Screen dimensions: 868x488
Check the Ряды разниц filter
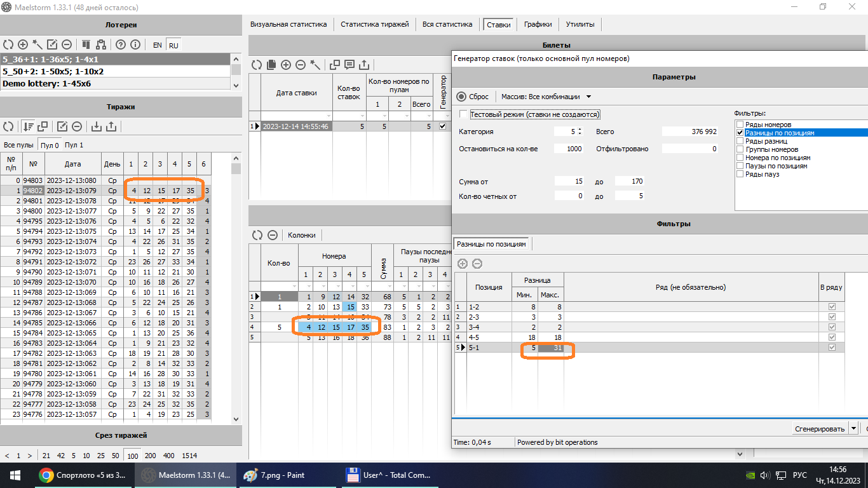pos(740,141)
